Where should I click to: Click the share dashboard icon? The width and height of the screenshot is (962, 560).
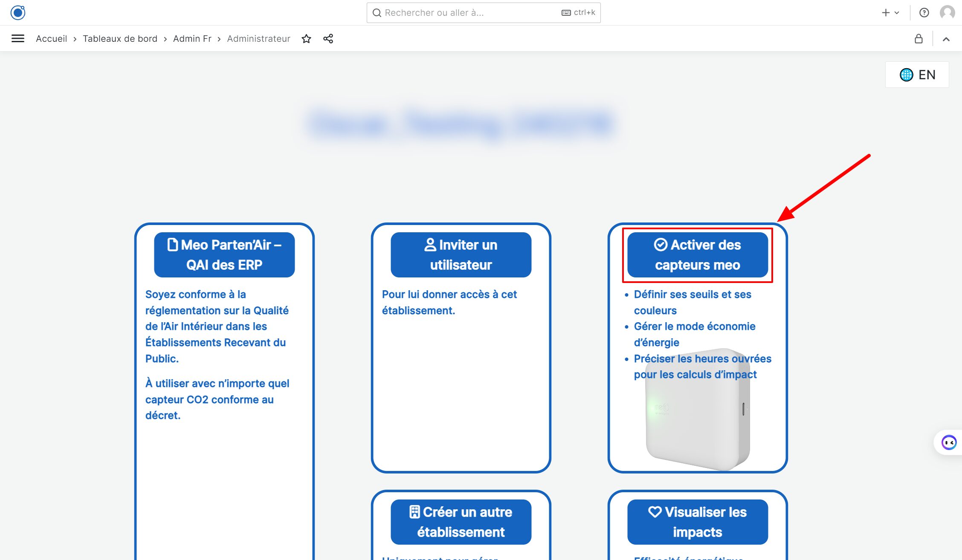tap(328, 39)
